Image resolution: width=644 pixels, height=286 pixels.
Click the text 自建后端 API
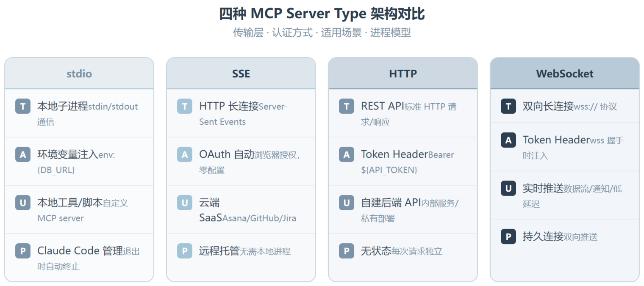(391, 203)
